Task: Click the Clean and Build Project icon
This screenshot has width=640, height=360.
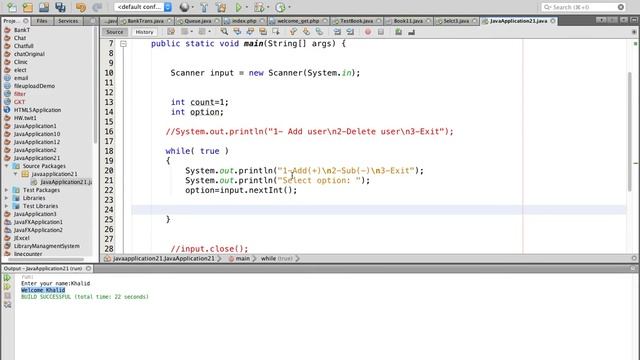Action: point(221,7)
